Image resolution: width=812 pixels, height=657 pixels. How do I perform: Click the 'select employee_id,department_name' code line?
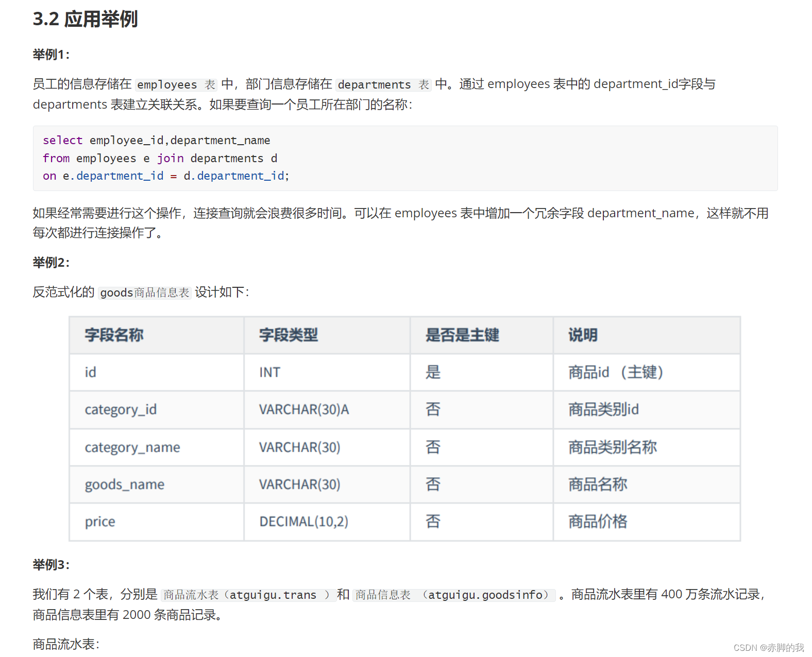(156, 140)
